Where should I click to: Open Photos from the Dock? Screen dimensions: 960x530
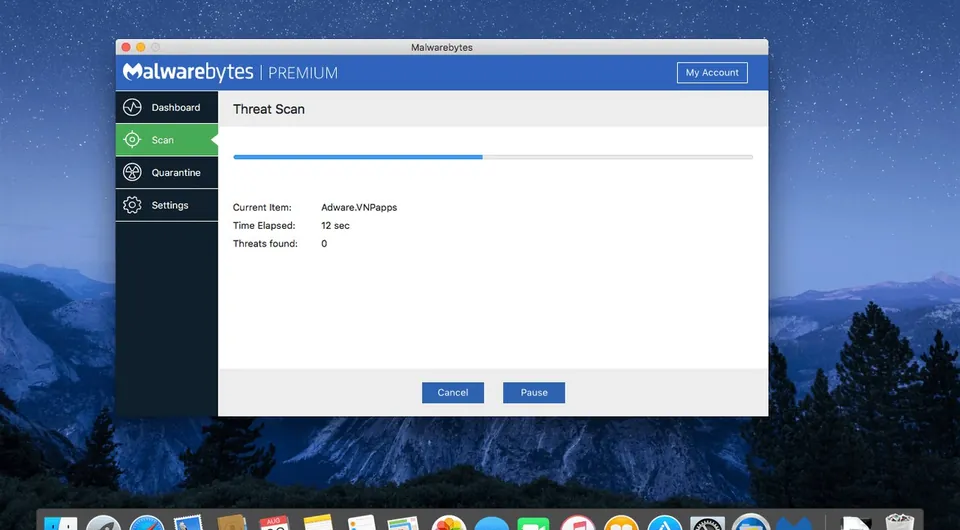449,523
